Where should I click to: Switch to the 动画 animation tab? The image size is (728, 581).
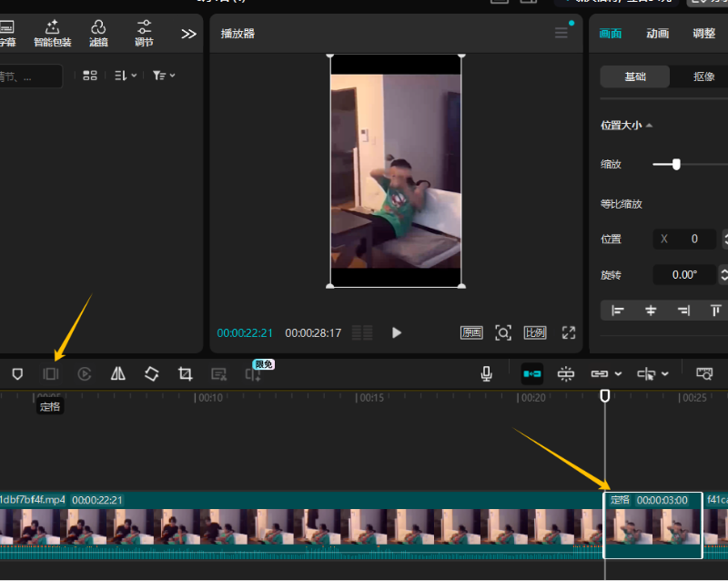[657, 34]
